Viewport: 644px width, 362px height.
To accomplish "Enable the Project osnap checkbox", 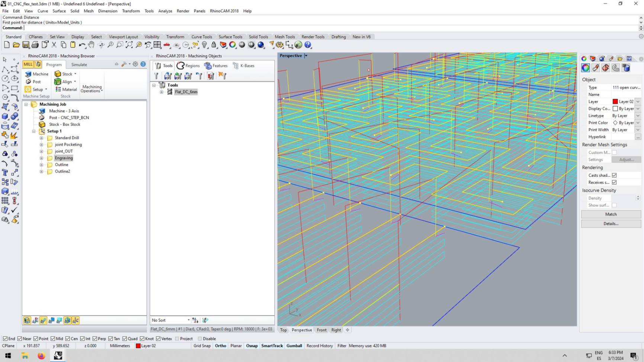I will click(x=177, y=339).
